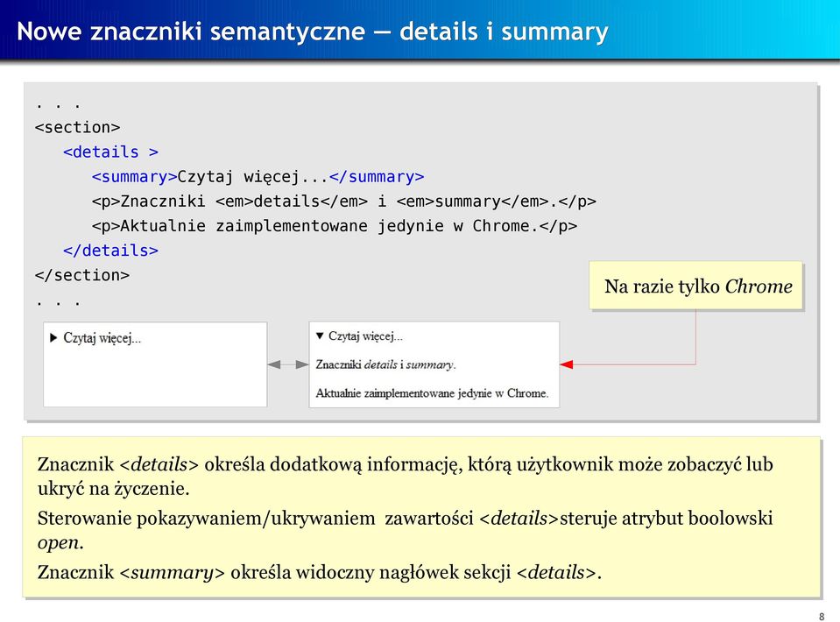Click "Czytaj więcej..." text in collapsed preview
Viewport: 840px width, 622px height.
click(102, 338)
